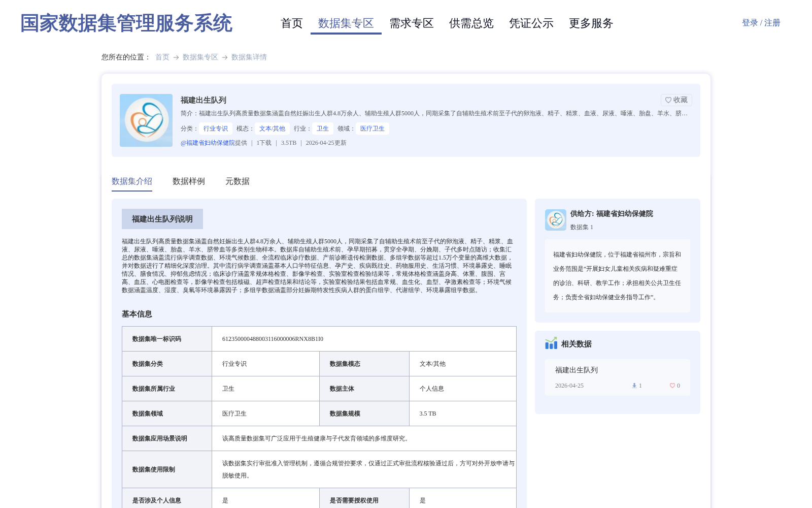Click the 个人信息 table cell
Screen dimensions: 812x508
[463, 389]
